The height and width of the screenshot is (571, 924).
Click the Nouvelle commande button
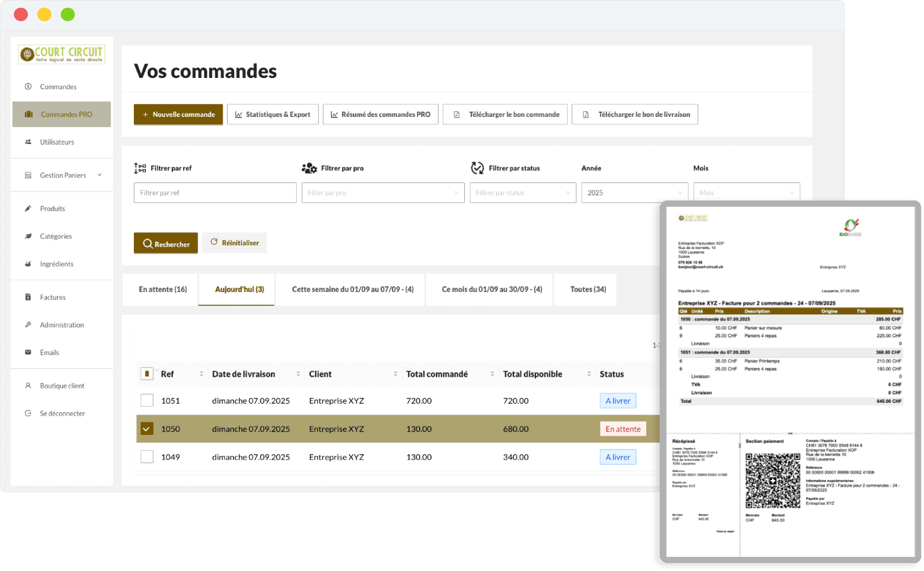[x=178, y=114]
